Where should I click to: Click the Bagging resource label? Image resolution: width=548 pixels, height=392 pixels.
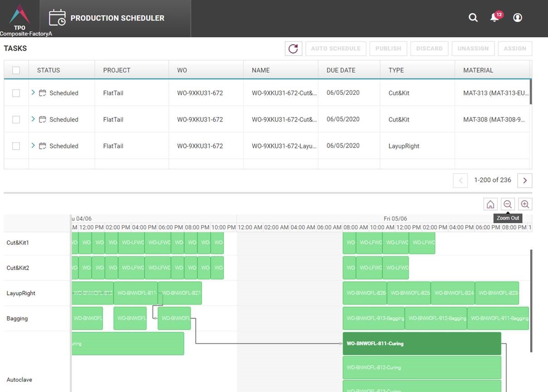click(x=17, y=318)
